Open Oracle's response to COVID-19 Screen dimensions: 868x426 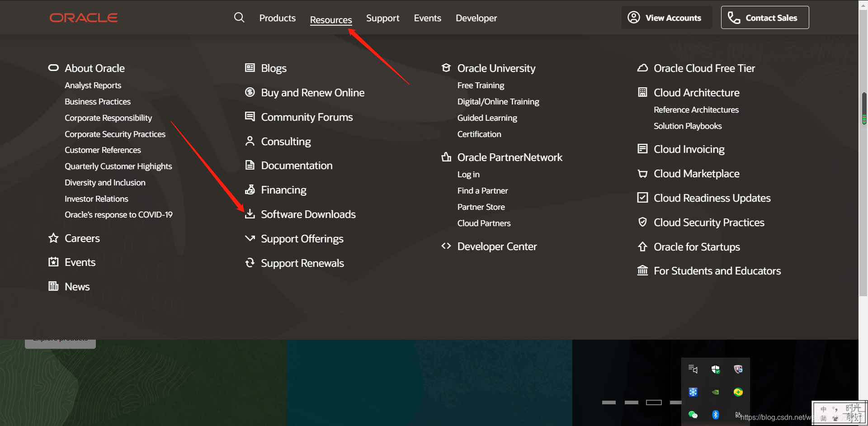(119, 215)
